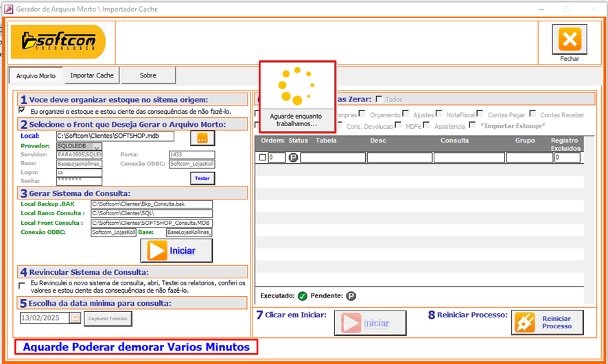Click the green Executado checkmark icon

303,296
